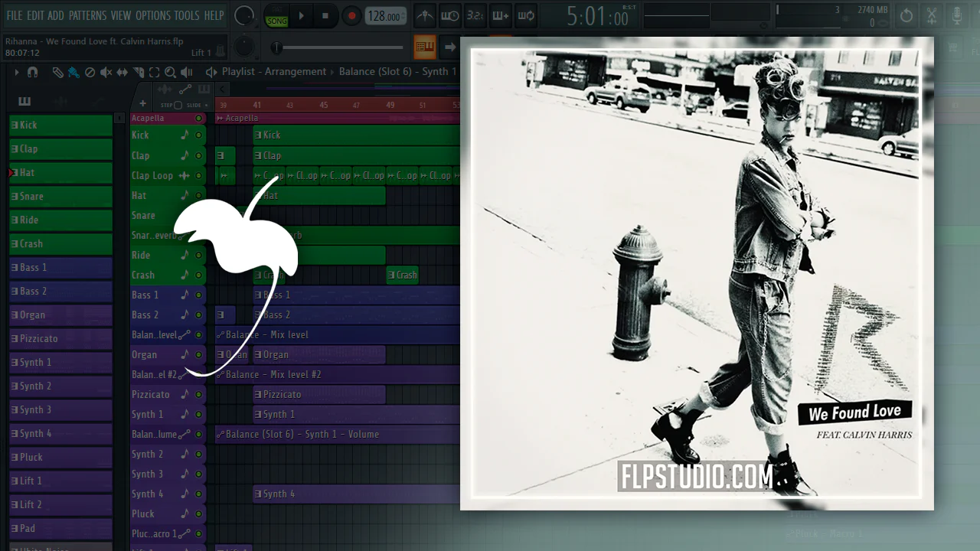Image resolution: width=980 pixels, height=551 pixels.
Task: Click the wait-for-input countdown icon
Action: [450, 15]
